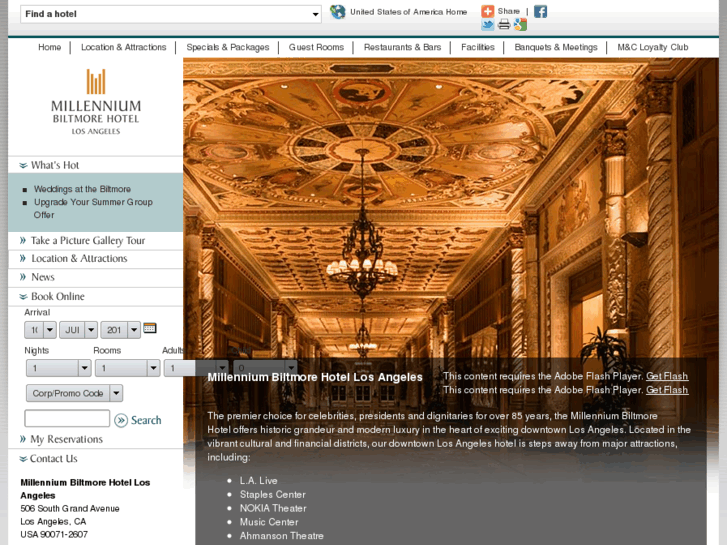This screenshot has width=727, height=545.
Task: Click the first Get Flash link
Action: [667, 376]
